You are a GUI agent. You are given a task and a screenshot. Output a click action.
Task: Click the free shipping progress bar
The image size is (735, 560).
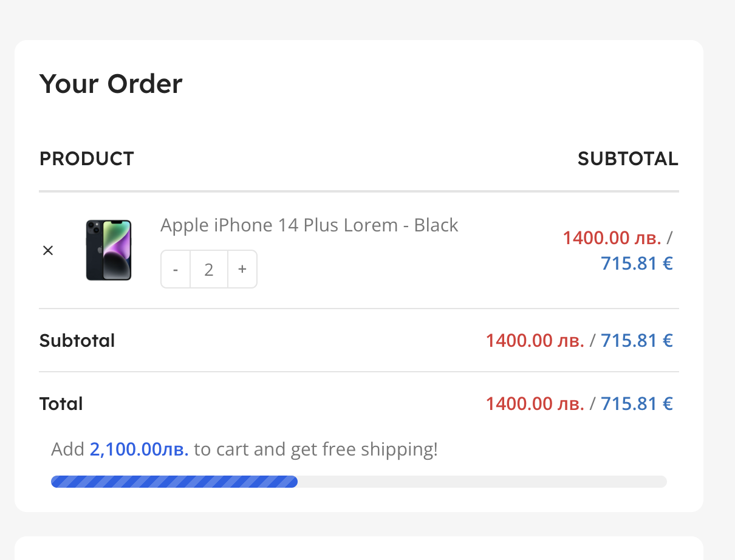[358, 482]
